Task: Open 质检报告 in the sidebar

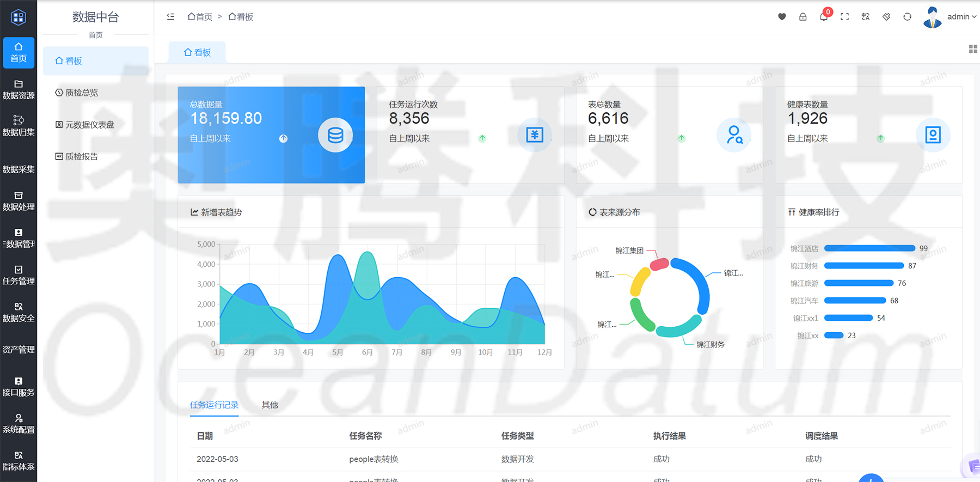Action: click(x=95, y=156)
